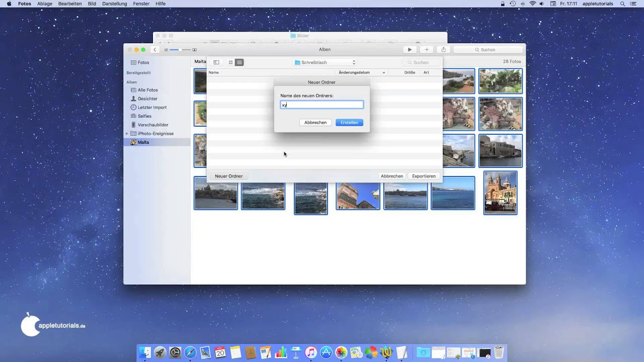644x362 pixels.
Task: Click the plus add button in toolbar
Action: pyautogui.click(x=427, y=50)
